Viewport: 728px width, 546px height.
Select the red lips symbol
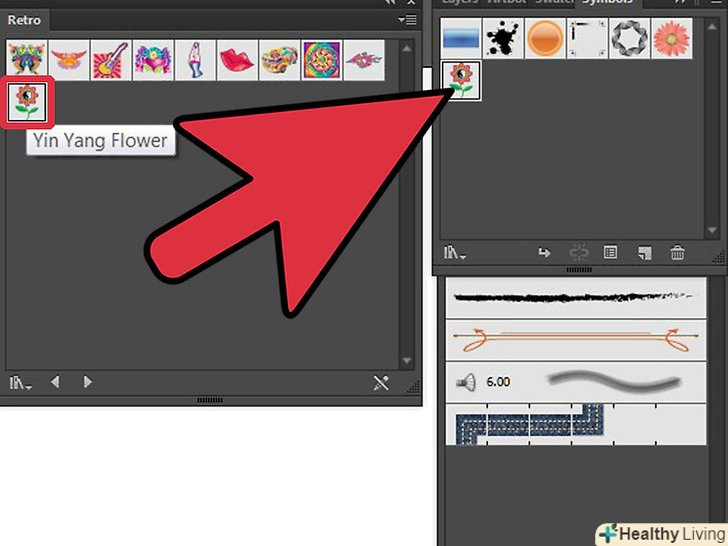tap(237, 60)
